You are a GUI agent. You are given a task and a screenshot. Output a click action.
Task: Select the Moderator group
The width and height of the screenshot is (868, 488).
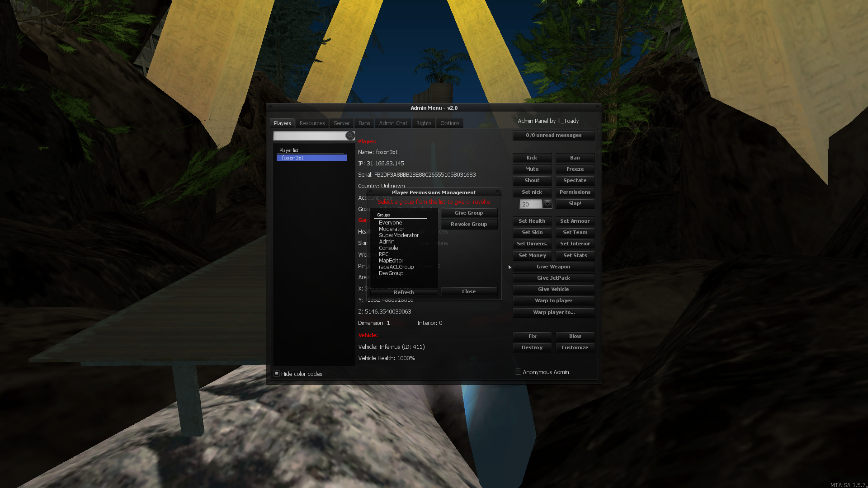[392, 229]
